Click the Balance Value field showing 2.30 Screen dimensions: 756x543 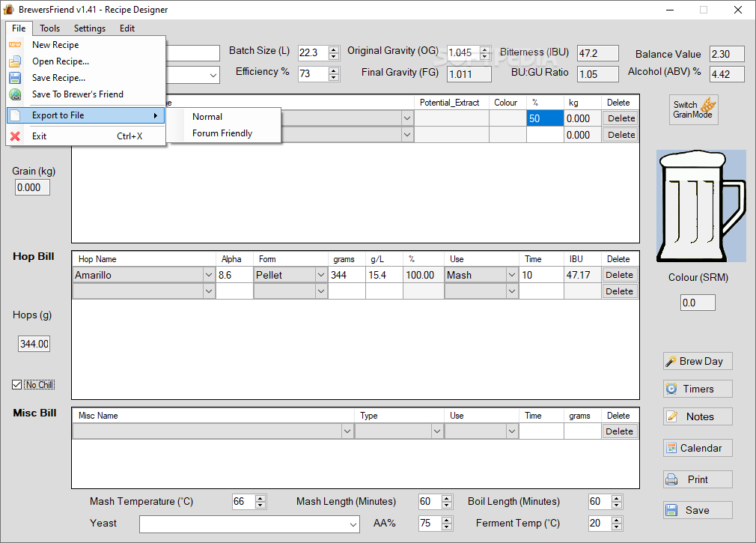(x=727, y=54)
